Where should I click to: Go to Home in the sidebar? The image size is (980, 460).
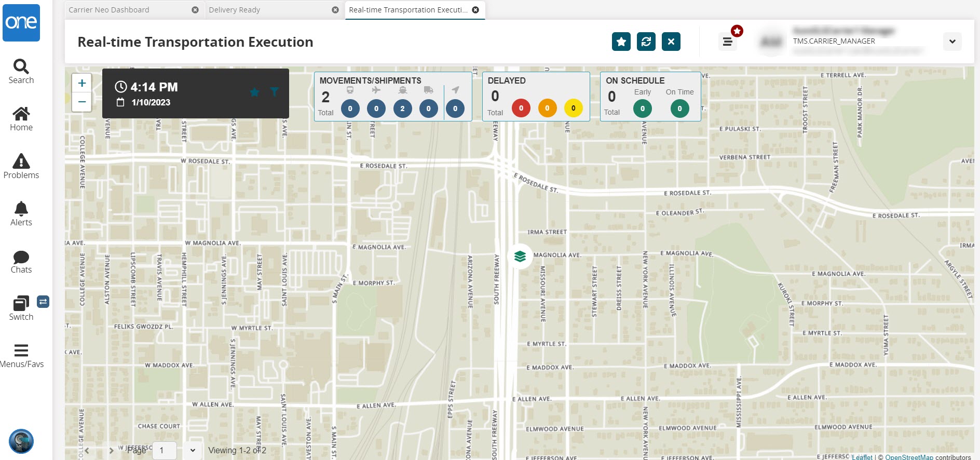[x=21, y=119]
